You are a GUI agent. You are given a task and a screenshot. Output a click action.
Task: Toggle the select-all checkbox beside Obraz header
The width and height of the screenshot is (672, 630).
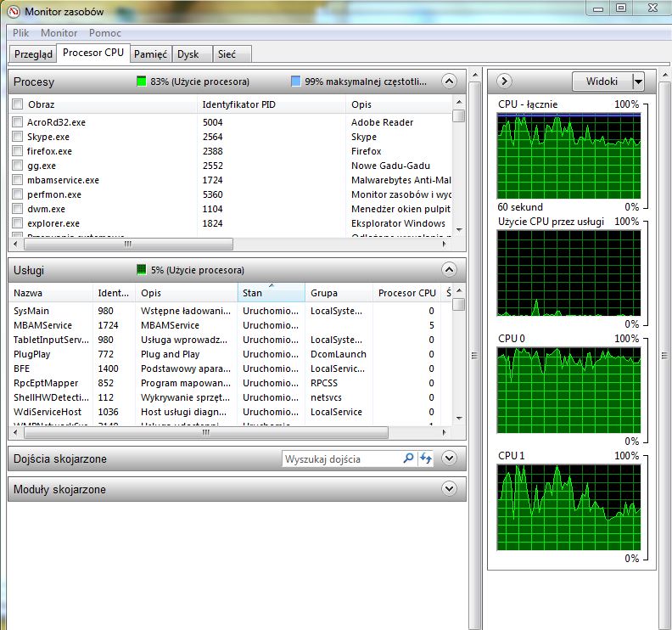click(18, 104)
